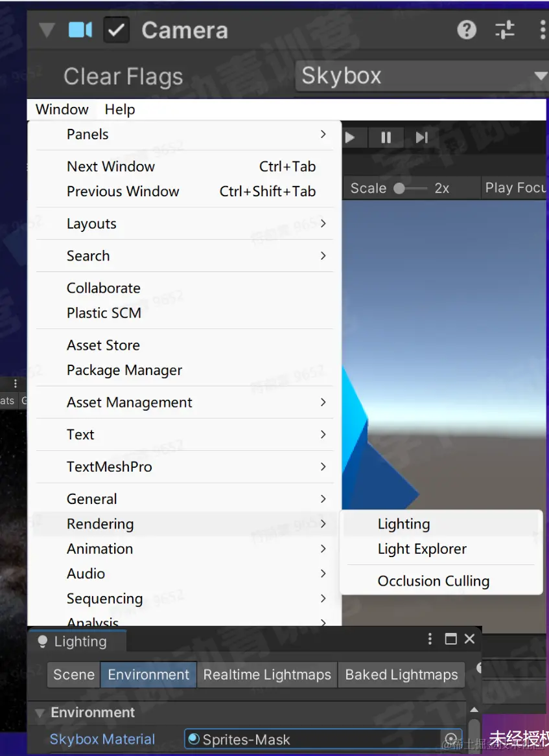Image resolution: width=549 pixels, height=756 pixels.
Task: Expand Asset Management submenu
Action: (185, 402)
